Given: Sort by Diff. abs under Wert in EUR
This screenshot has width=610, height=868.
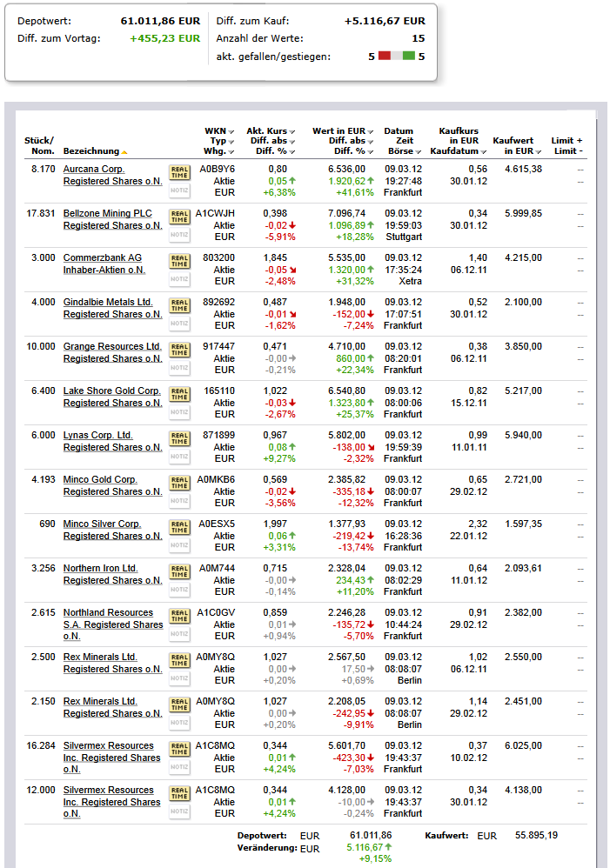Looking at the screenshot, I should 352,141.
